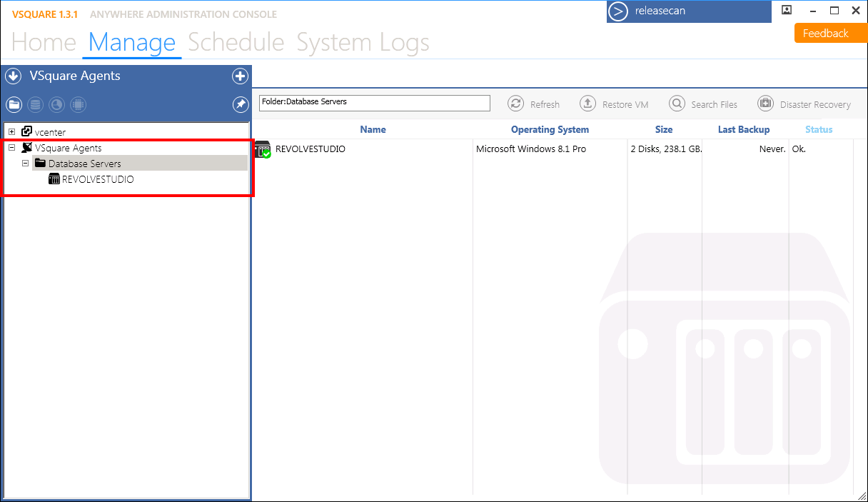Click the VSQUARE 1.3.1 title text

[45, 14]
